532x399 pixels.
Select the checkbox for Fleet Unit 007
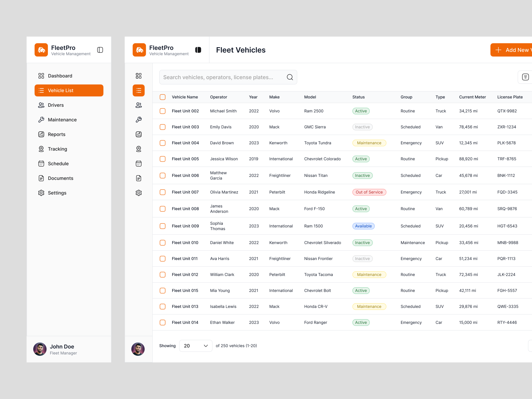pos(162,192)
